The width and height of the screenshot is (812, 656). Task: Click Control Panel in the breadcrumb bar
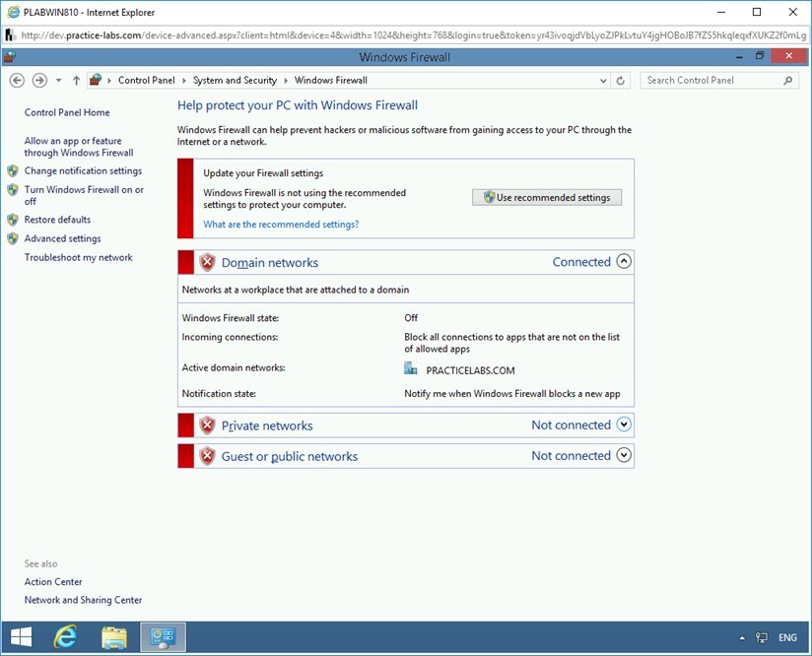pos(146,80)
